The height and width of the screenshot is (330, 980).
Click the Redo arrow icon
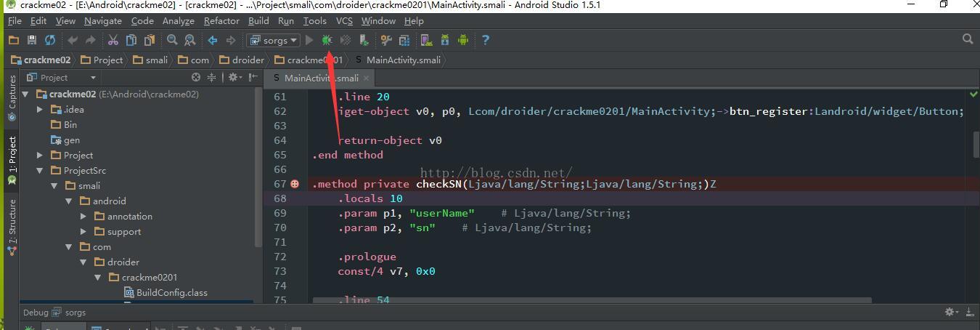click(x=90, y=40)
